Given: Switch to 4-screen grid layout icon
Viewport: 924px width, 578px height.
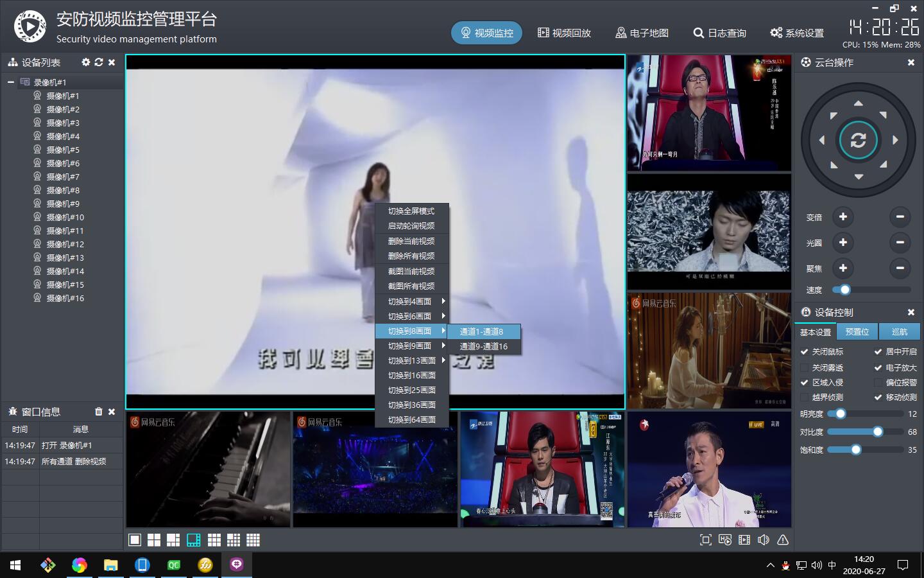Looking at the screenshot, I should coord(154,540).
